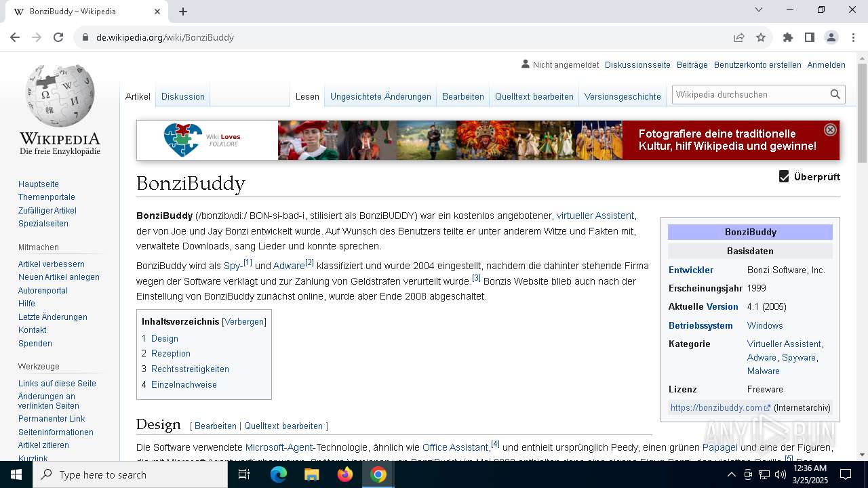Viewport: 868px width, 488px height.
Task: Collapse the table of contents via Verbergen
Action: (x=244, y=322)
